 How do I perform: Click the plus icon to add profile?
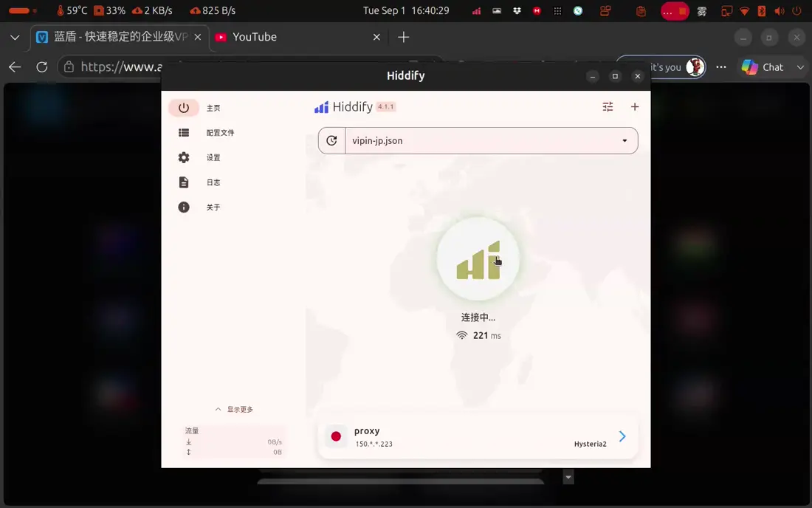click(x=635, y=106)
